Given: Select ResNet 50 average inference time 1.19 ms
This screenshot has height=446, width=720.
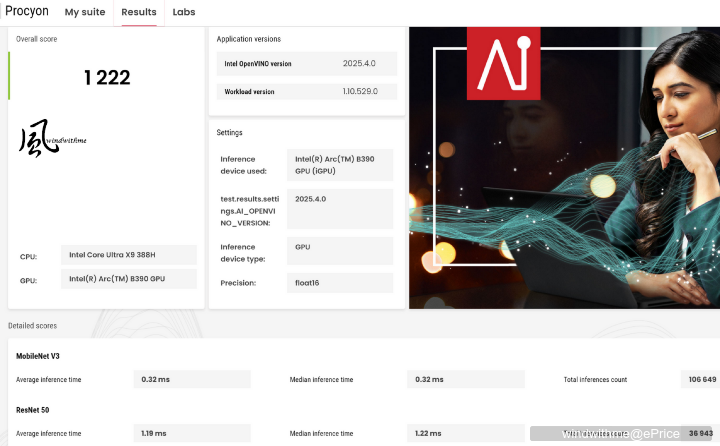Looking at the screenshot, I should click(192, 433).
